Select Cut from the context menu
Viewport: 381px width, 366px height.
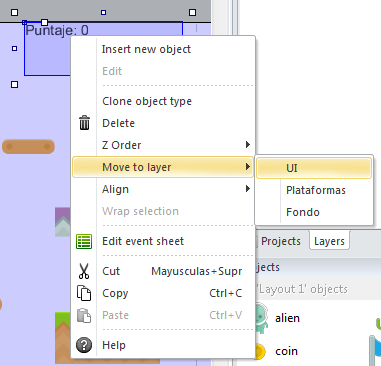click(x=163, y=271)
